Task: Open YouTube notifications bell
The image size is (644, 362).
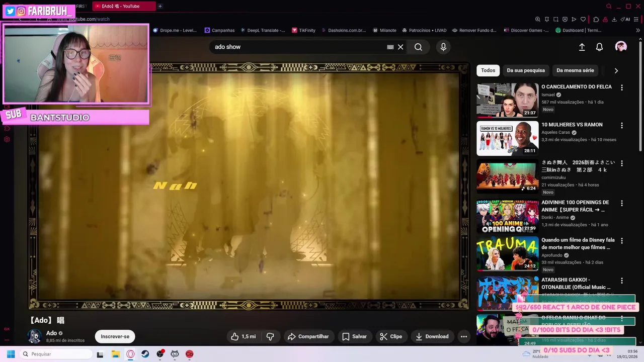Action: (x=599, y=47)
